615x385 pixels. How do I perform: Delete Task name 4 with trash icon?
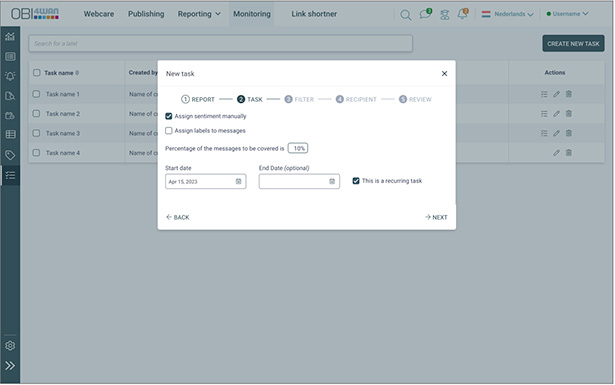[x=569, y=153]
